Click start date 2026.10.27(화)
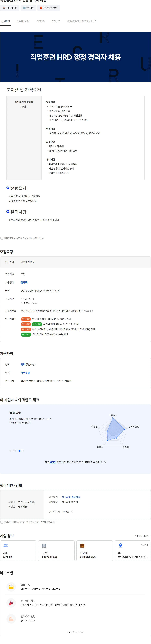151x644 pixels. (x=26, y=502)
